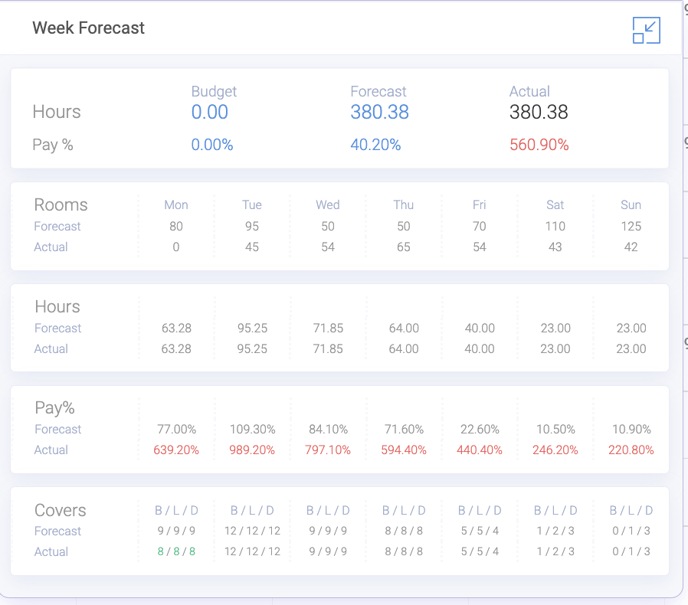Click Sunday's Rooms forecast value 125
The width and height of the screenshot is (688, 605).
coord(631,226)
